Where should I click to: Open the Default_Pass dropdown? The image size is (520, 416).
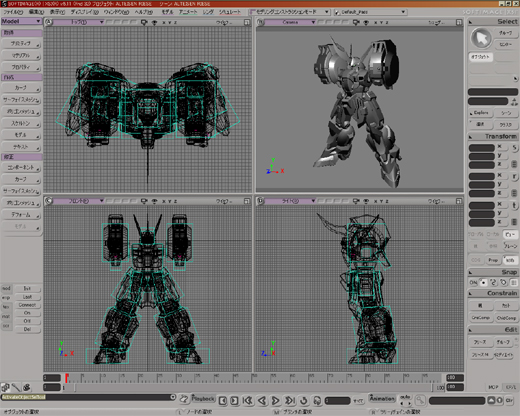[370, 12]
